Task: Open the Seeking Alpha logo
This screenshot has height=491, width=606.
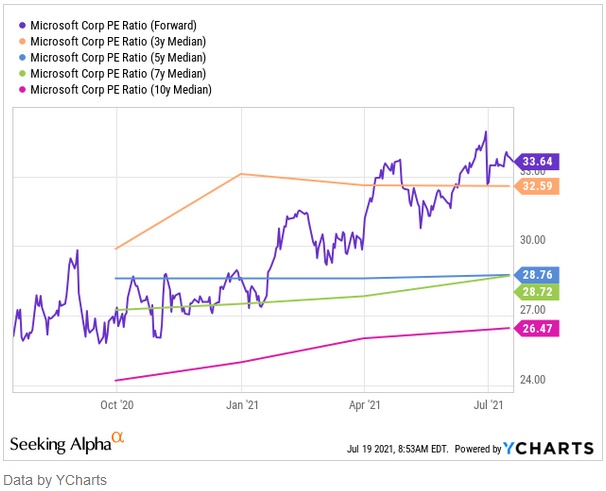Action: click(66, 442)
